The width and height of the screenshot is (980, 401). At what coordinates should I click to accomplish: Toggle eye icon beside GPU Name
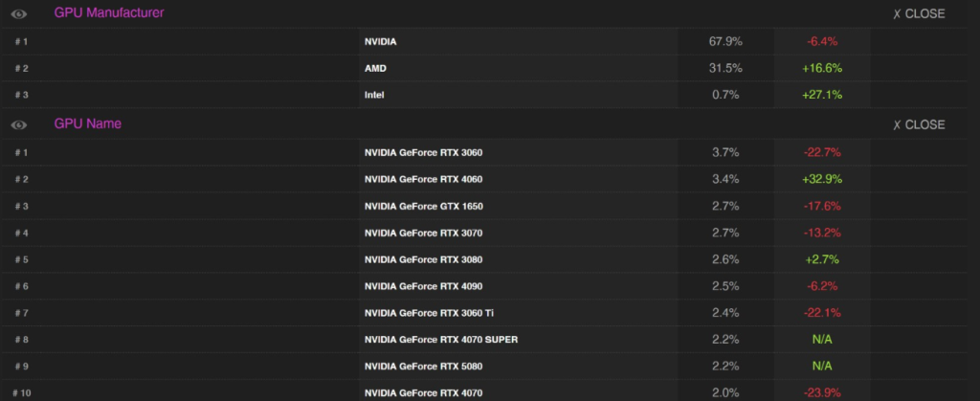[x=18, y=125]
